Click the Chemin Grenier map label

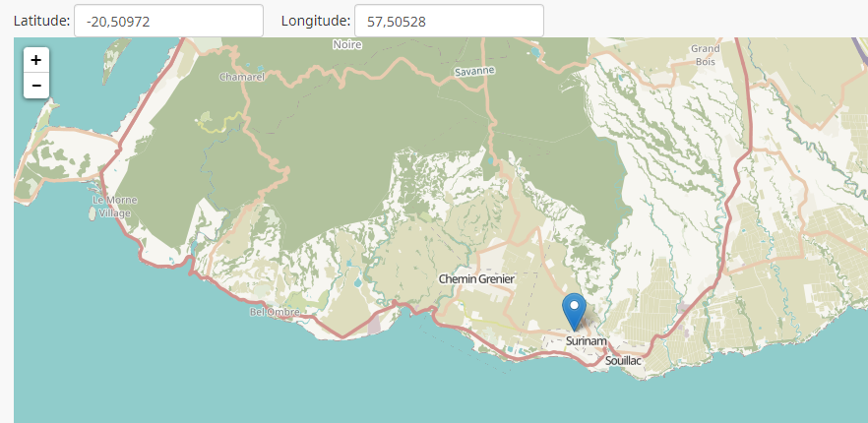[x=476, y=279]
